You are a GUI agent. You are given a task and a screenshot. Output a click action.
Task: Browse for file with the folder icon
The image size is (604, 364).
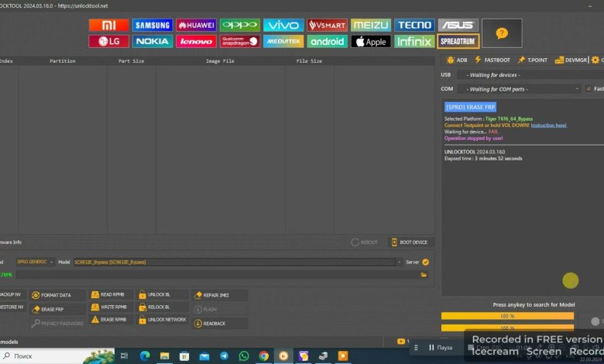[424, 275]
